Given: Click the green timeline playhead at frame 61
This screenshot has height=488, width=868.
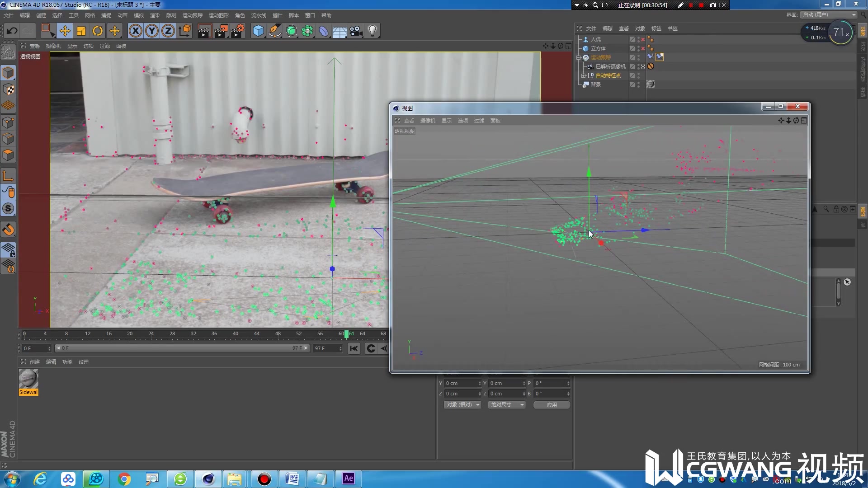Looking at the screenshot, I should [346, 334].
